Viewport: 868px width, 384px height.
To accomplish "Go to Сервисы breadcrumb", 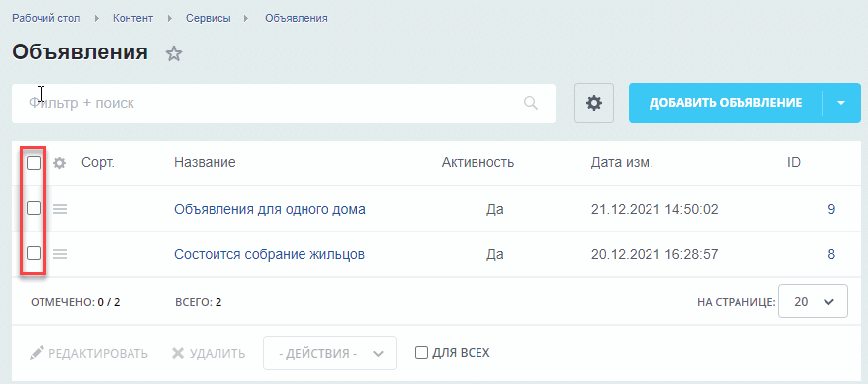I will pos(209,18).
